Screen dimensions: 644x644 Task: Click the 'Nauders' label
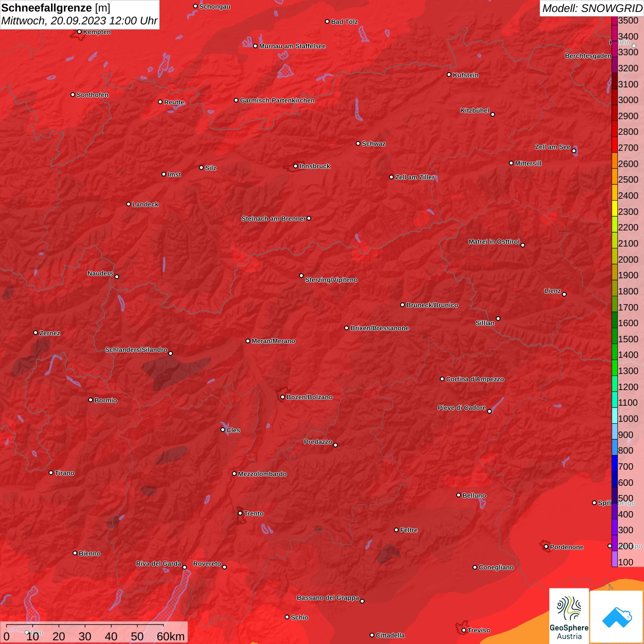pos(100,273)
